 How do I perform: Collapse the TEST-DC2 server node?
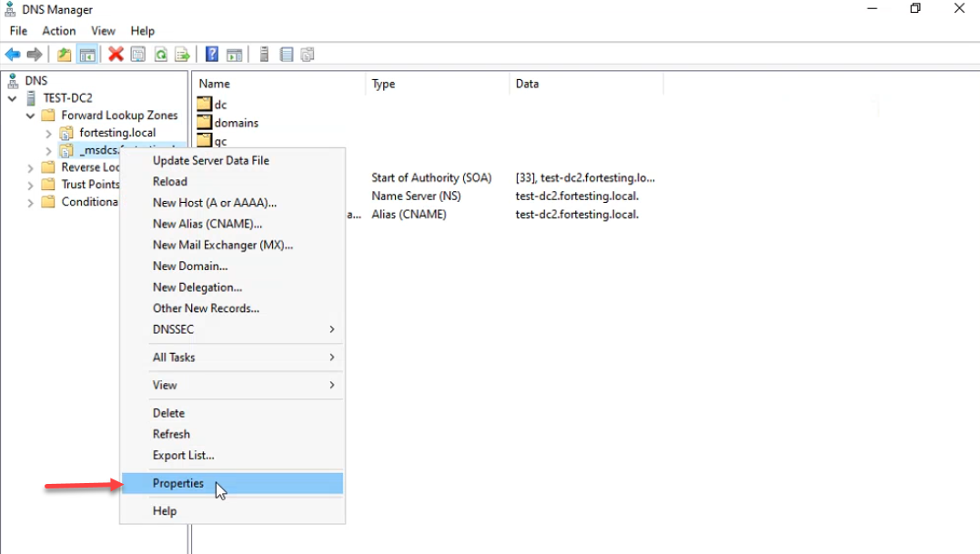pyautogui.click(x=12, y=98)
